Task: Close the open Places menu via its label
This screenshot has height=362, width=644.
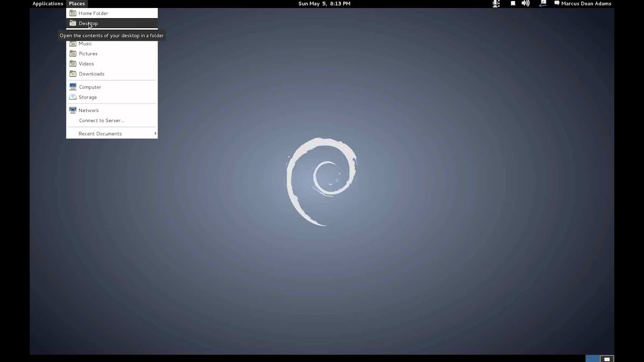Action: tap(77, 4)
